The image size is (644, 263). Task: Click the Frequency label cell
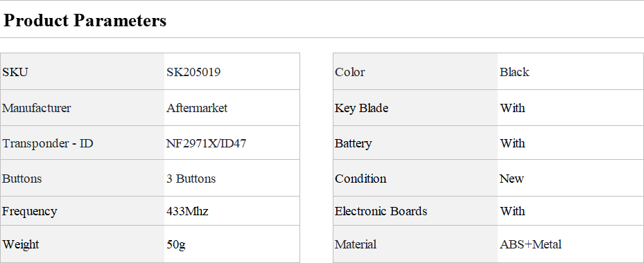[x=82, y=211]
